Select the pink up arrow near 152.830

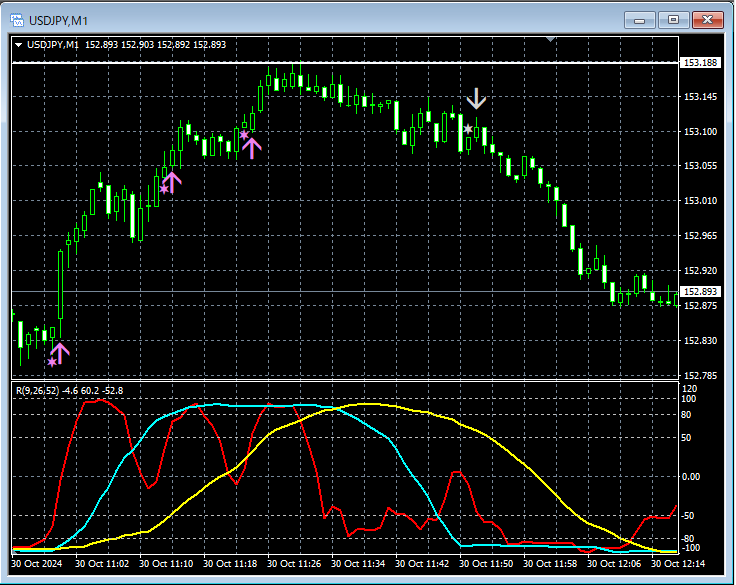click(x=60, y=352)
